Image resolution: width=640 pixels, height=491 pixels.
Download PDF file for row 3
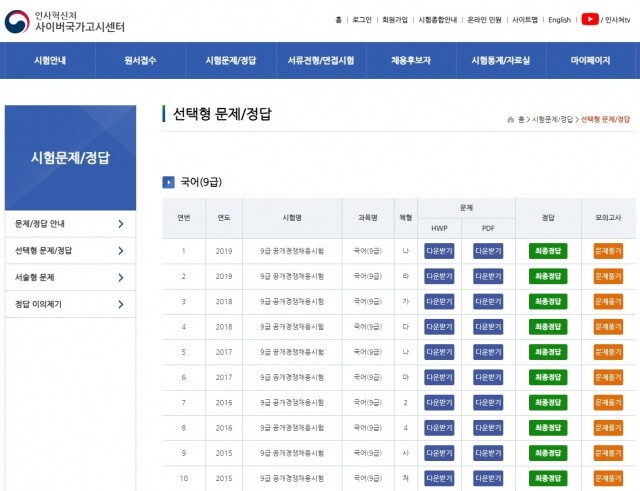(487, 301)
